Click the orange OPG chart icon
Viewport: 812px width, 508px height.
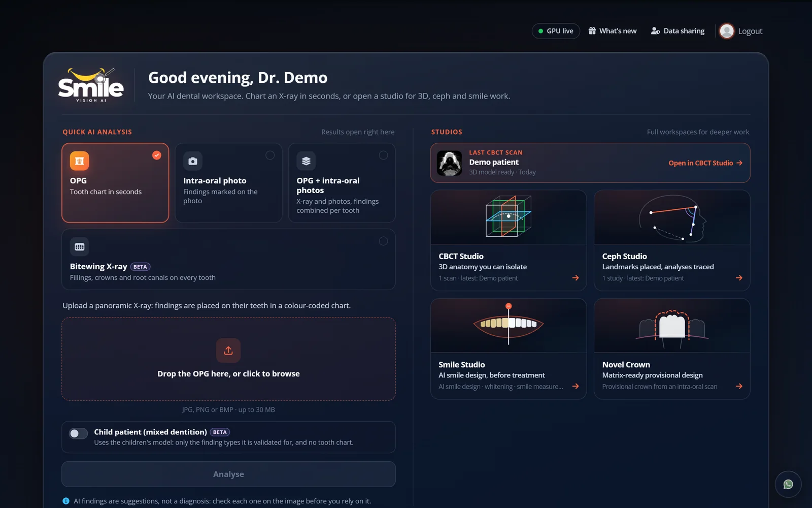79,161
